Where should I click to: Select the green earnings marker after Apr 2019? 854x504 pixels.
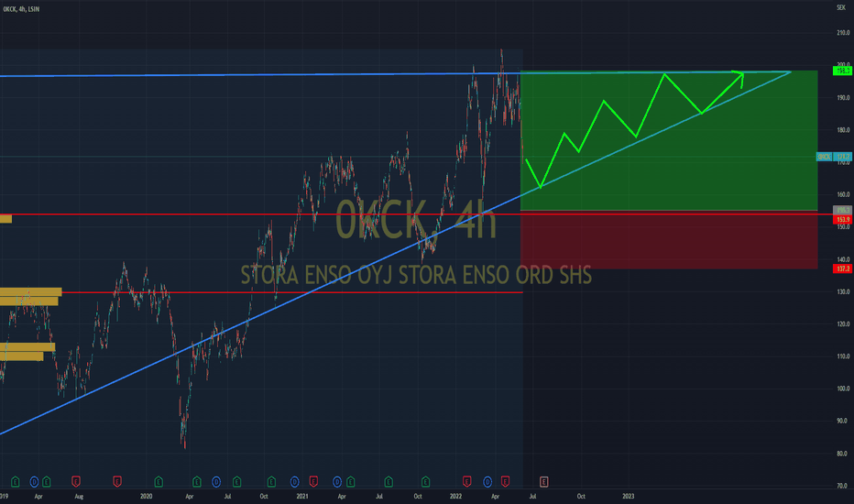pos(47,482)
